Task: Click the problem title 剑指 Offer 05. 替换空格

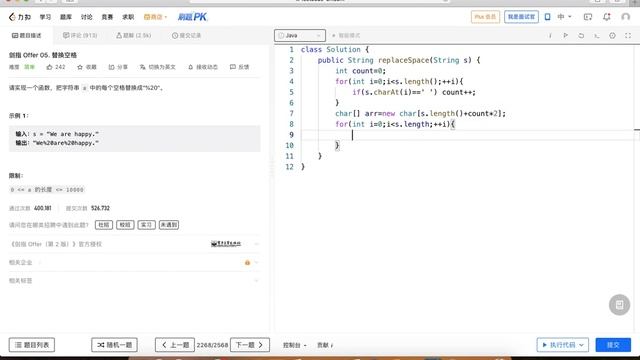Action: (43, 55)
